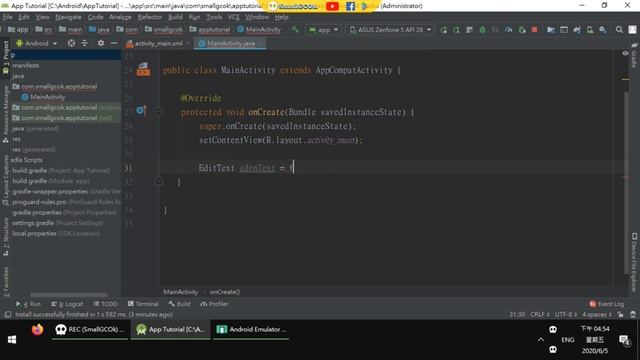This screenshot has height=360, width=640.
Task: Click the Apply Code Changes icon
Action: [469, 30]
